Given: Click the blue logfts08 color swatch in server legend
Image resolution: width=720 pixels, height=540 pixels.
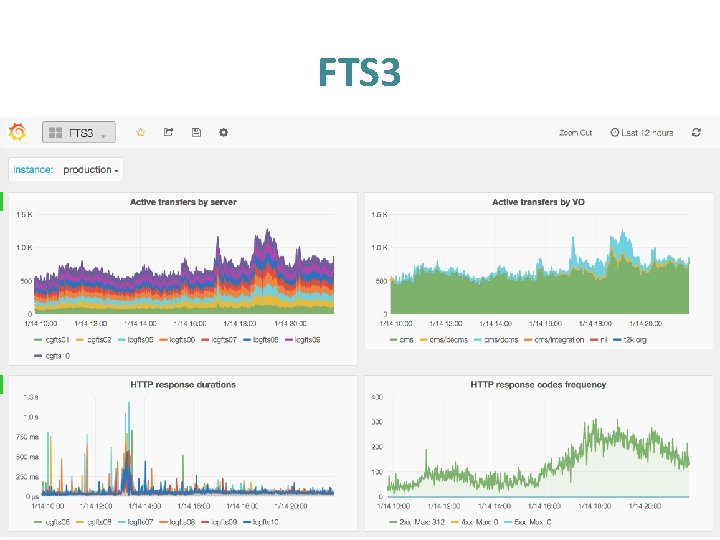Looking at the screenshot, I should [247, 340].
